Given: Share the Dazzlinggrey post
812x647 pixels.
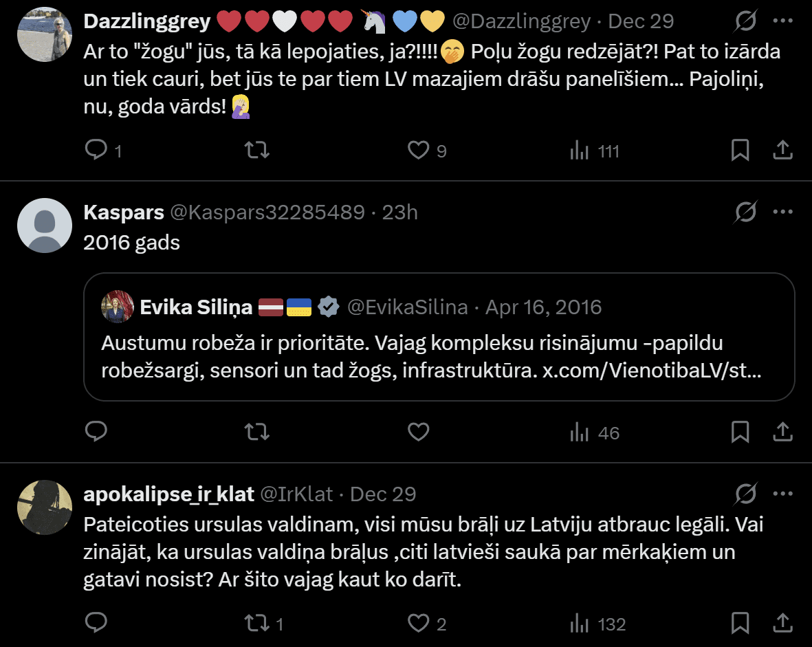Looking at the screenshot, I should pyautogui.click(x=782, y=150).
